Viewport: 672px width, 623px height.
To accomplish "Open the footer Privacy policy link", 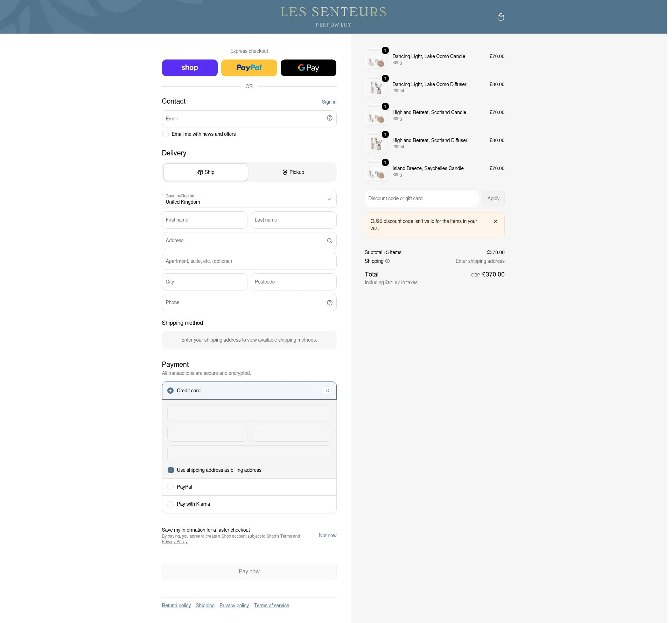I will click(234, 605).
